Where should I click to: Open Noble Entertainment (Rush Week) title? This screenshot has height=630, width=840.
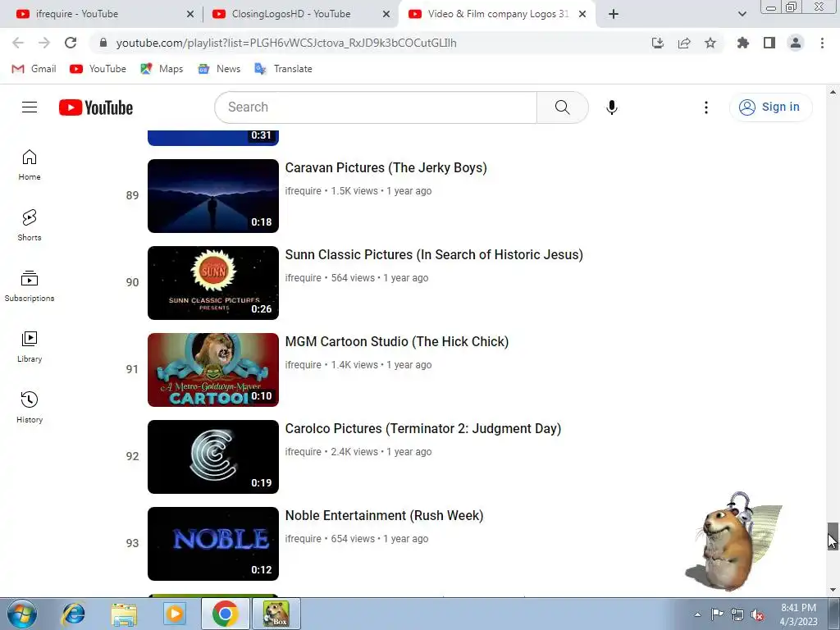coord(384,515)
